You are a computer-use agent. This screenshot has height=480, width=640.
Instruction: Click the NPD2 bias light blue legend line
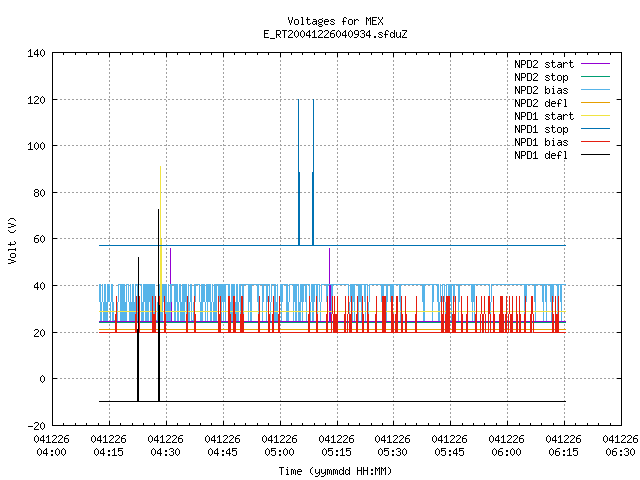(x=595, y=90)
